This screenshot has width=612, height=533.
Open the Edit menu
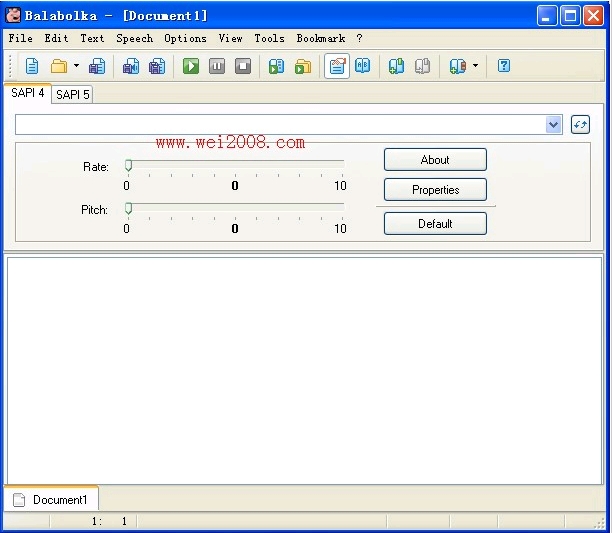[56, 38]
